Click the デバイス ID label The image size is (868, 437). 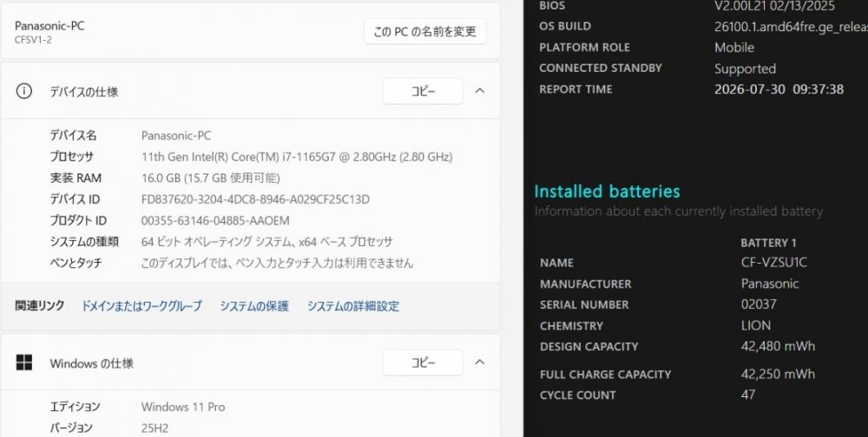click(x=75, y=199)
